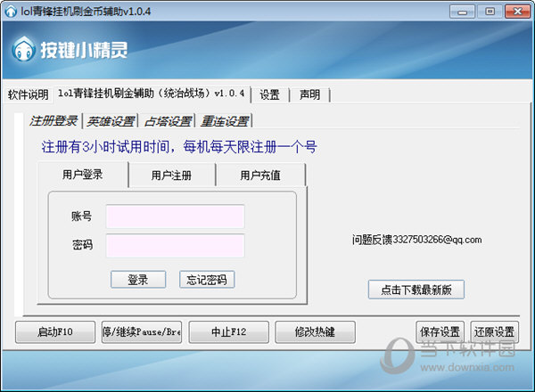Image resolution: width=535 pixels, height=392 pixels.
Task: Click the 登录 button
Action: tap(138, 280)
